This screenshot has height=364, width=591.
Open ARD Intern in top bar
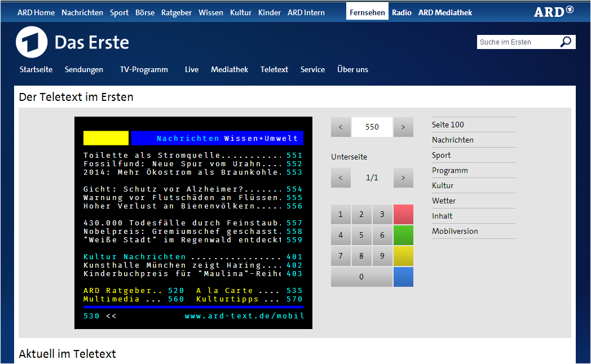click(x=306, y=12)
